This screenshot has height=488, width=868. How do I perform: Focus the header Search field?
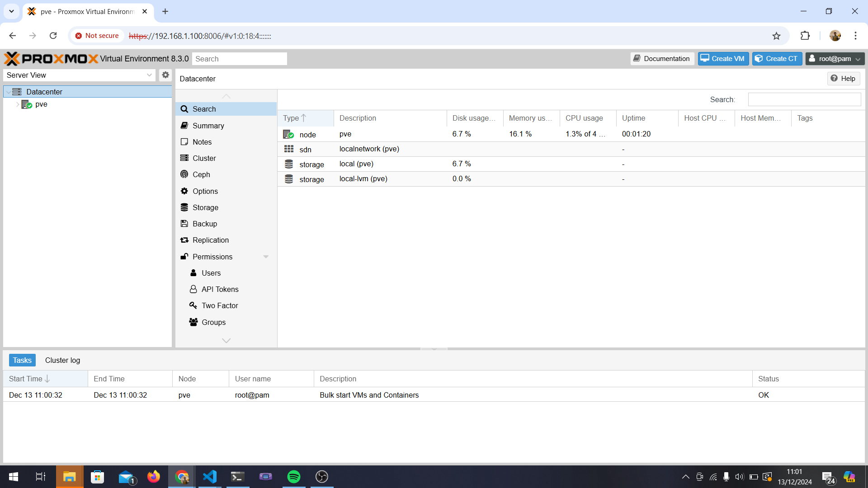pyautogui.click(x=240, y=59)
